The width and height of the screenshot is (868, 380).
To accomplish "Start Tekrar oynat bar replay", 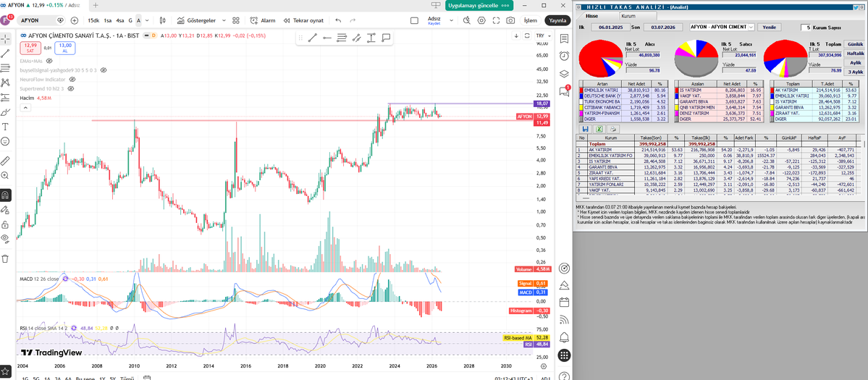I will point(303,20).
